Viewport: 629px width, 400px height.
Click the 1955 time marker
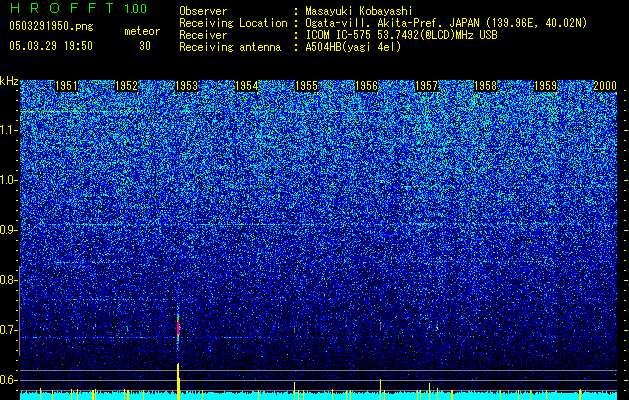point(306,86)
